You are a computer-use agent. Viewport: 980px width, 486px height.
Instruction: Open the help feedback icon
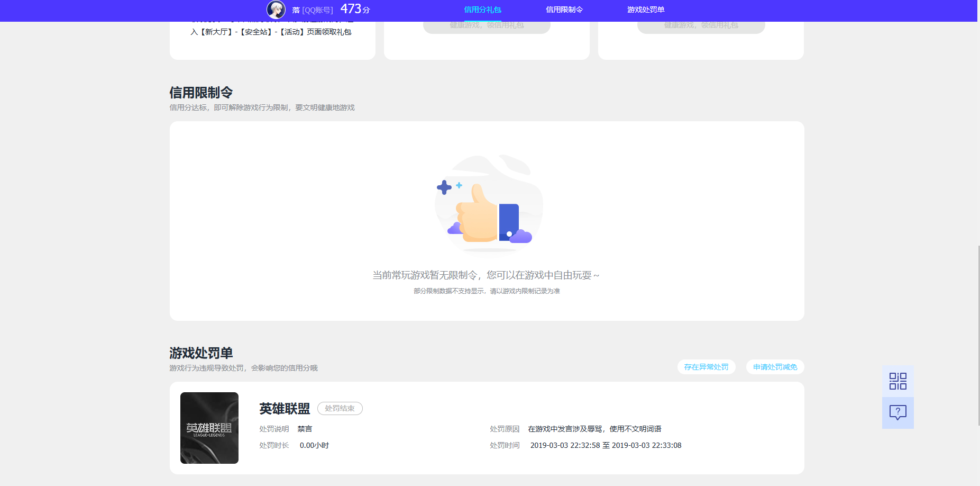click(x=897, y=412)
